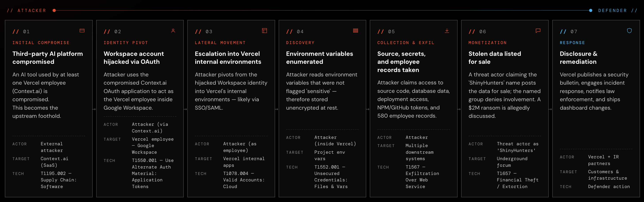Select the RESPONSE stage label

coord(573,43)
